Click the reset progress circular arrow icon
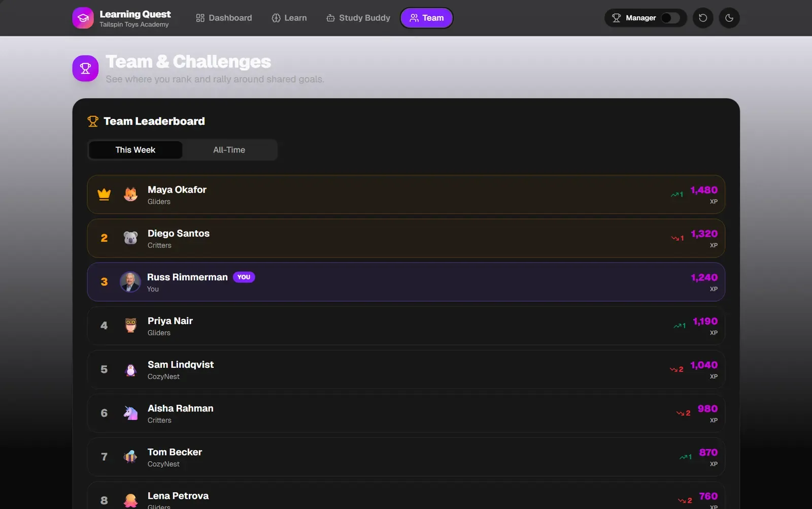Image resolution: width=812 pixels, height=509 pixels. [x=703, y=18]
